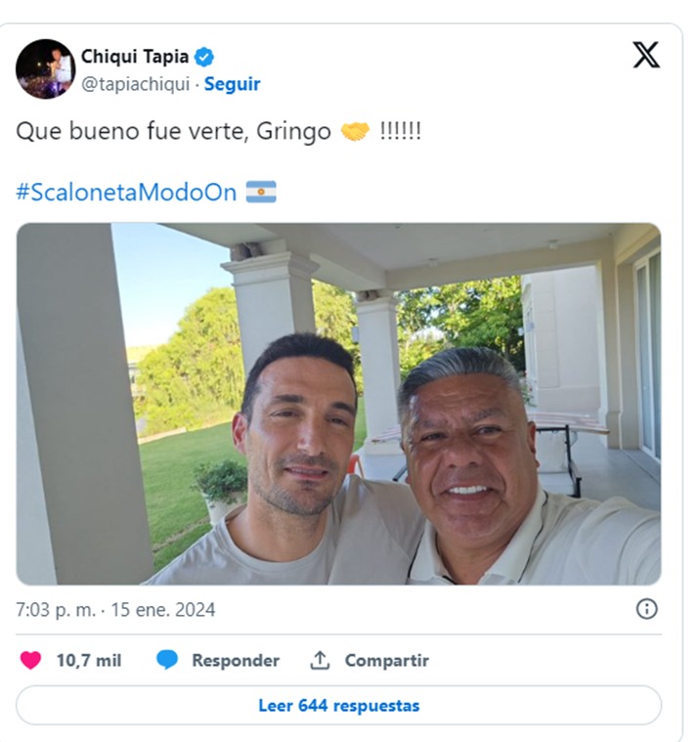This screenshot has width=700, height=742.
Task: Click the Compartir button
Action: [x=387, y=660]
